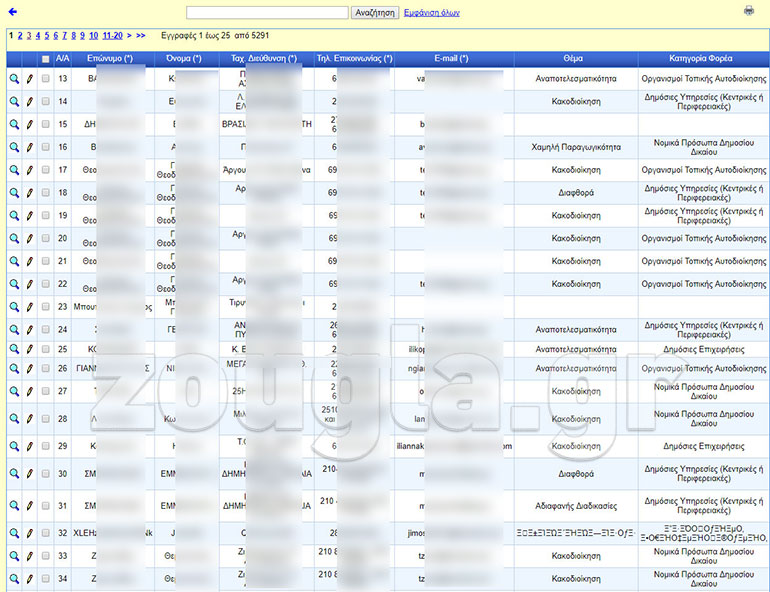This screenshot has width=770, height=592.
Task: Open magnifier icon for row 28
Action: coord(14,419)
